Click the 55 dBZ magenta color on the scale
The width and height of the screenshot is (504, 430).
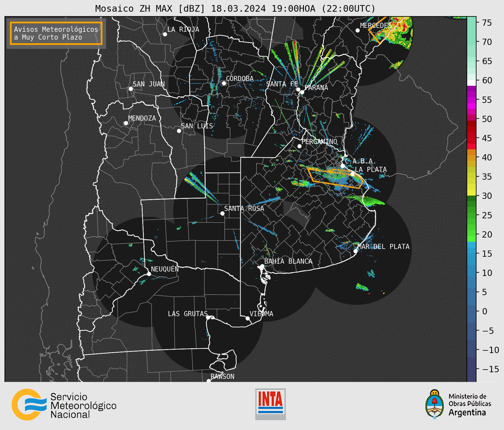pos(471,100)
